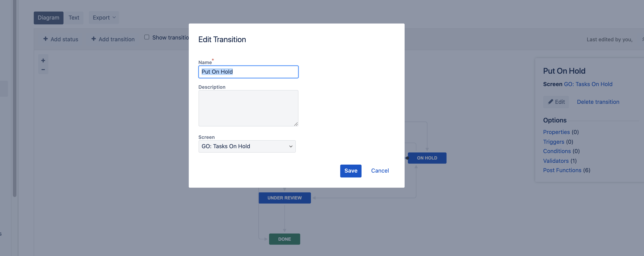Viewport: 644px width, 256px height.
Task: Toggle the Show transition labels checkbox
Action: [147, 37]
